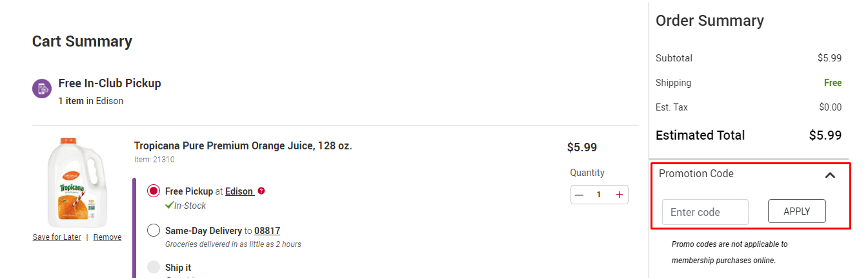Change the delivery ZIP code 08817
Image resolution: width=868 pixels, height=278 pixels.
point(267,231)
